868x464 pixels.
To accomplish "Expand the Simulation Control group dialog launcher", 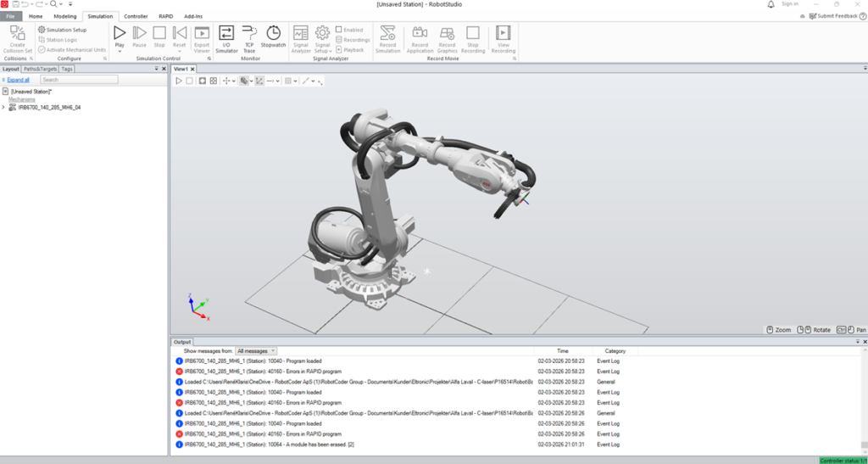I will (209, 59).
